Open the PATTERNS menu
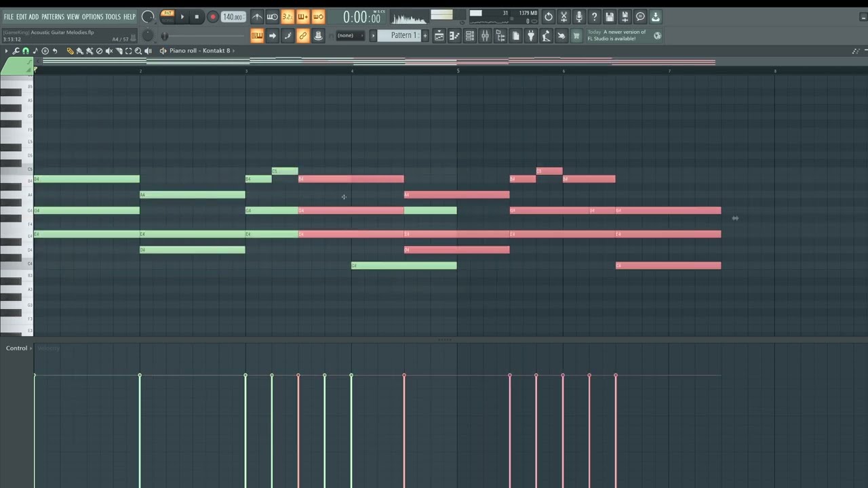This screenshot has width=868, height=488. point(53,17)
